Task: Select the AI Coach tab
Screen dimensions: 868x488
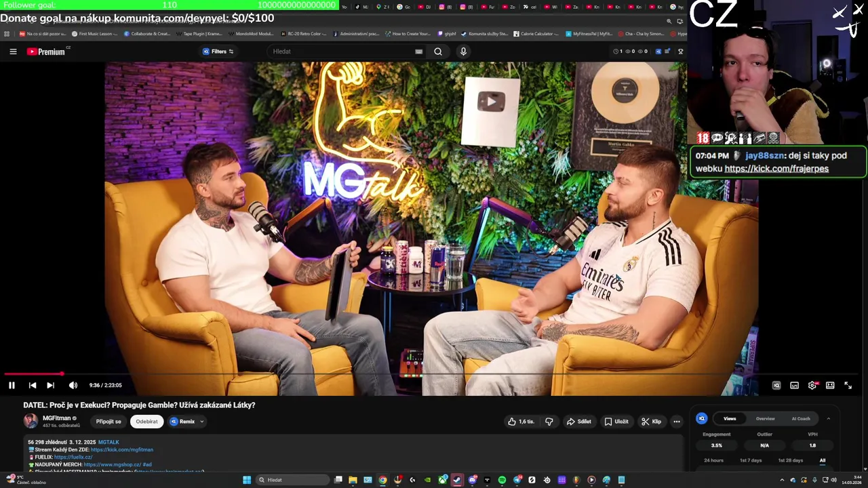Action: coord(801,418)
